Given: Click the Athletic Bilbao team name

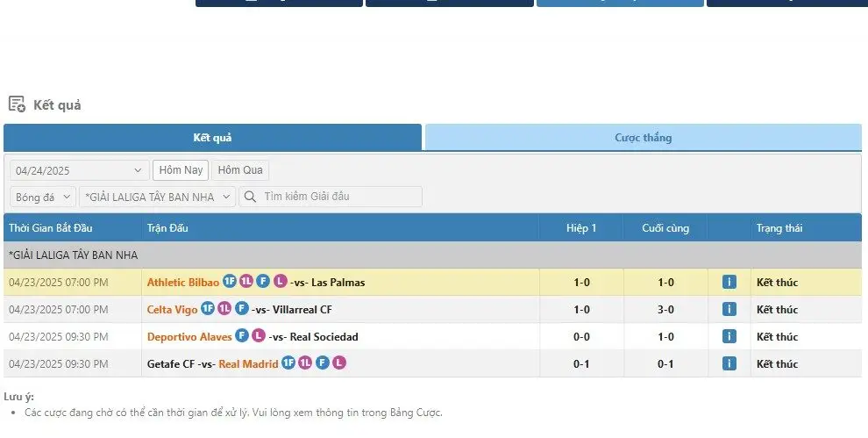Looking at the screenshot, I should pyautogui.click(x=182, y=283).
